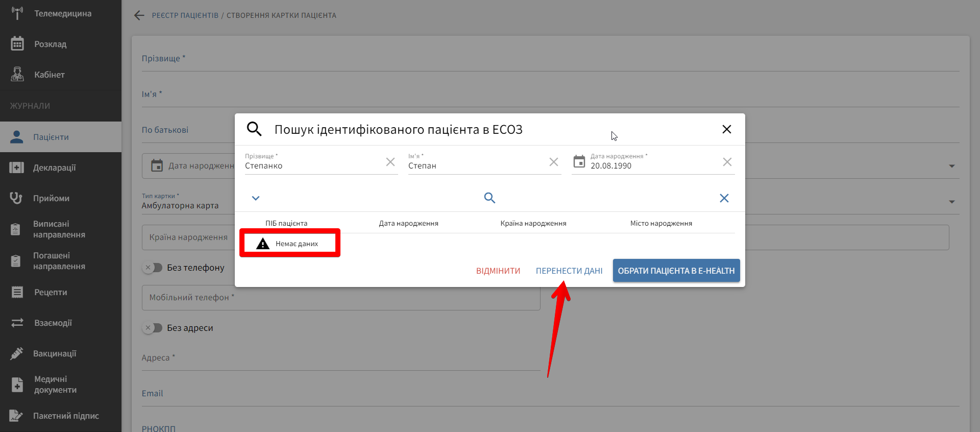Clear the birth date field in dialog
Image resolution: width=980 pixels, height=432 pixels.
point(727,162)
